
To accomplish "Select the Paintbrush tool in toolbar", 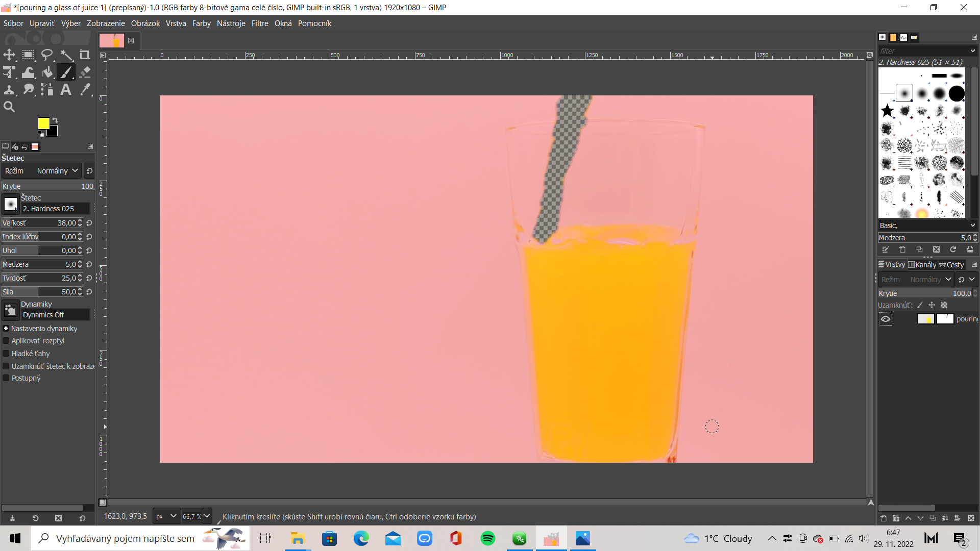I will click(x=67, y=72).
